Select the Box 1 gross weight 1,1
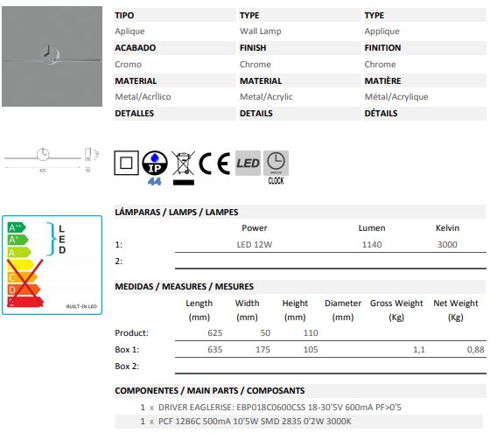Image resolution: width=504 pixels, height=433 pixels. coord(419,350)
